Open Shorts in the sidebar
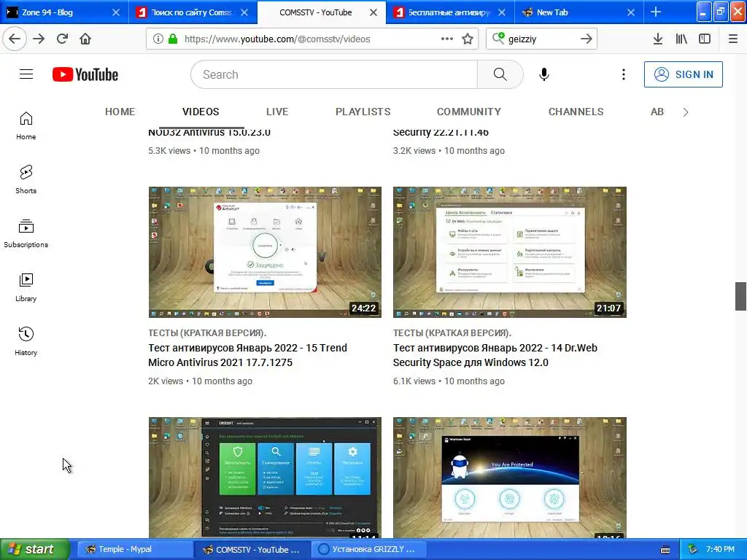This screenshot has height=560, width=747. [x=26, y=179]
